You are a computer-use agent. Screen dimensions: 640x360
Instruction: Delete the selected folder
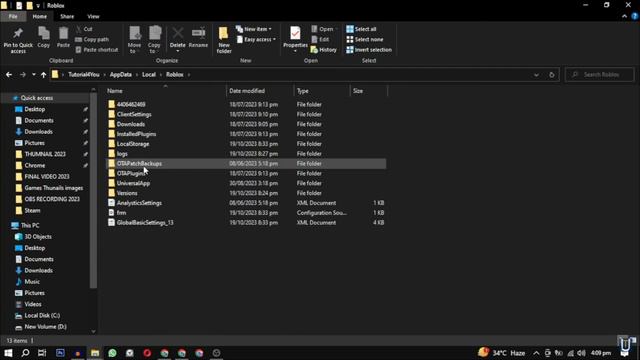(x=178, y=40)
